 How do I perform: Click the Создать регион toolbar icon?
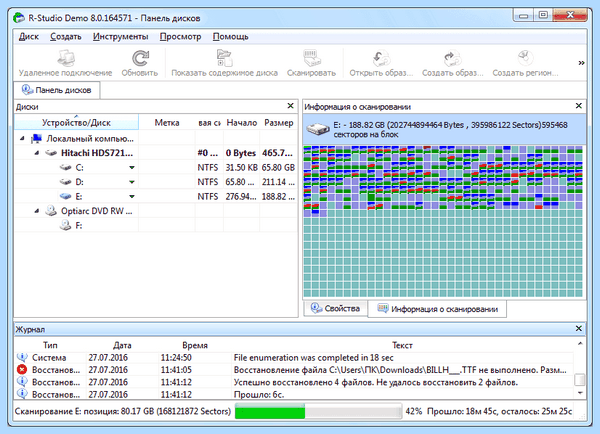pos(525,58)
